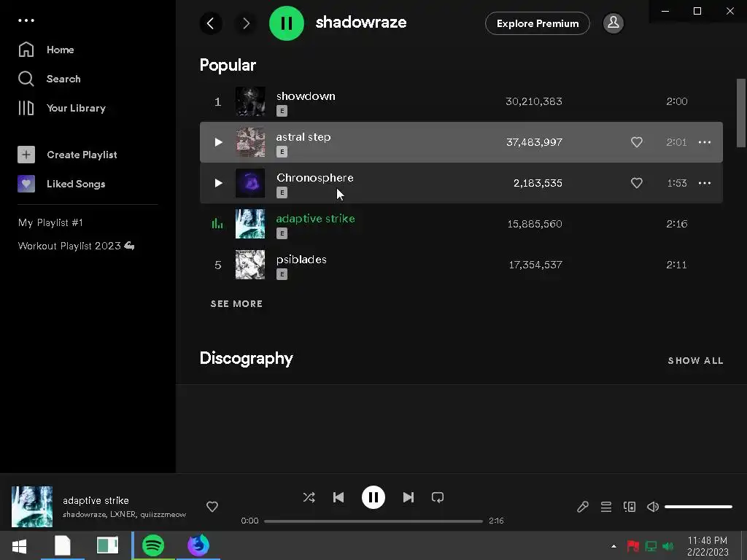The height and width of the screenshot is (560, 747).
Task: Click the taskbar clock
Action: 708,546
